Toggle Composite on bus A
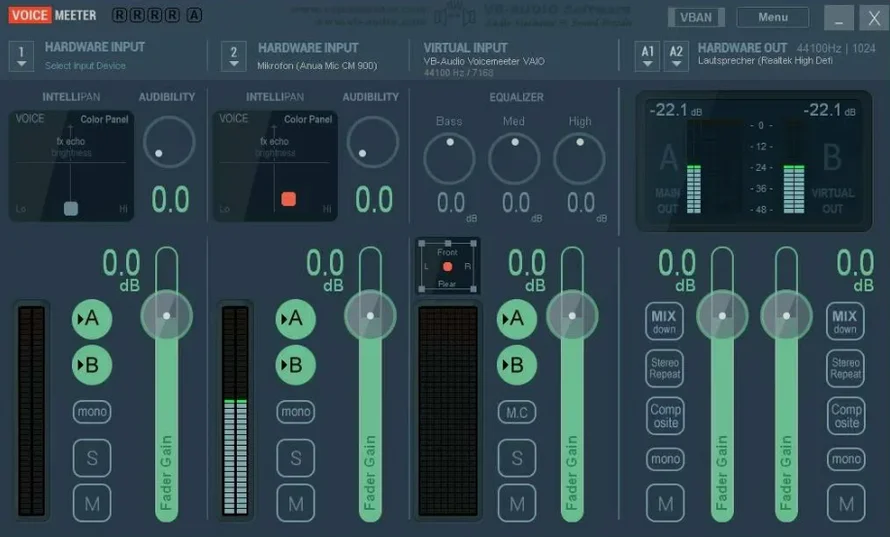This screenshot has width=890, height=537. tap(665, 416)
